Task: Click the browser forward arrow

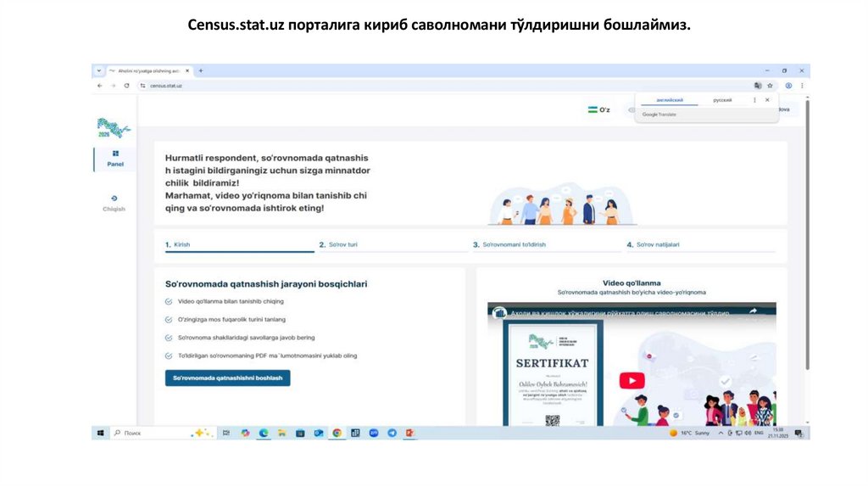Action: click(113, 86)
